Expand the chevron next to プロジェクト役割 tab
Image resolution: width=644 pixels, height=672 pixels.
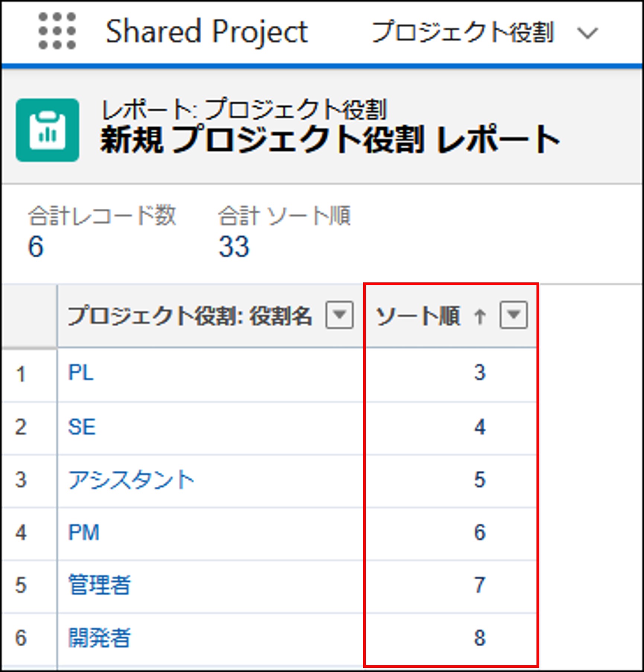(587, 33)
